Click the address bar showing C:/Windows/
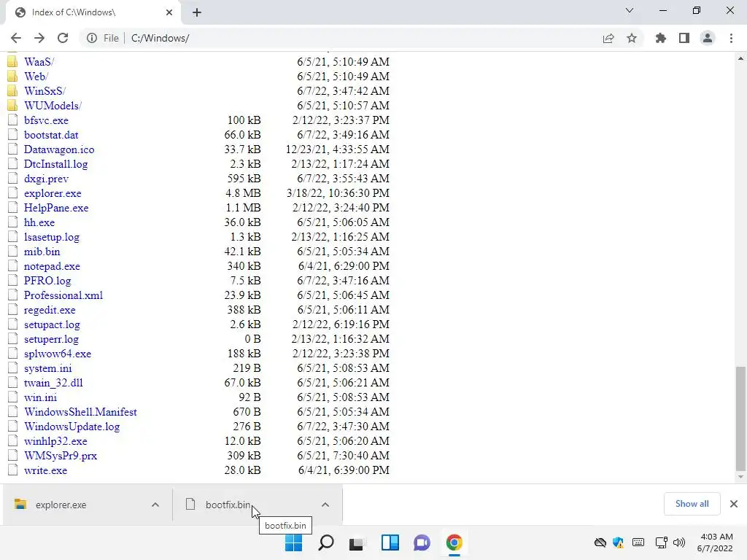Image resolution: width=747 pixels, height=560 pixels. coord(362,38)
